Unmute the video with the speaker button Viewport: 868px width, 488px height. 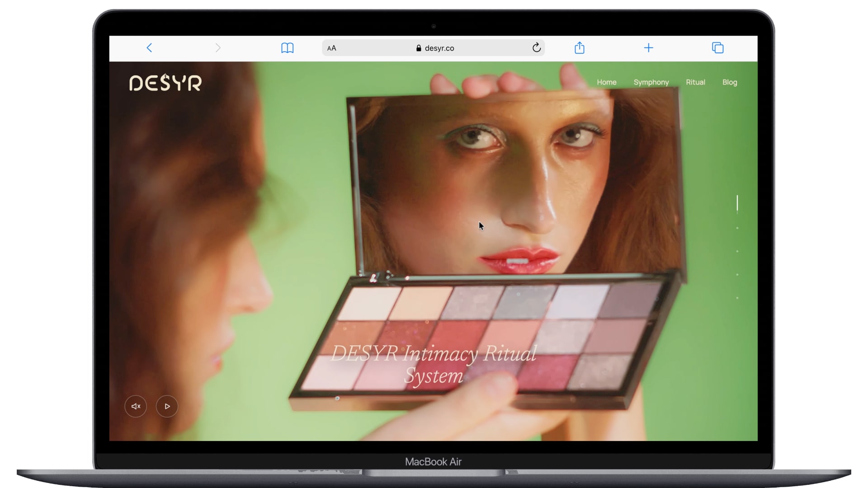(x=136, y=406)
